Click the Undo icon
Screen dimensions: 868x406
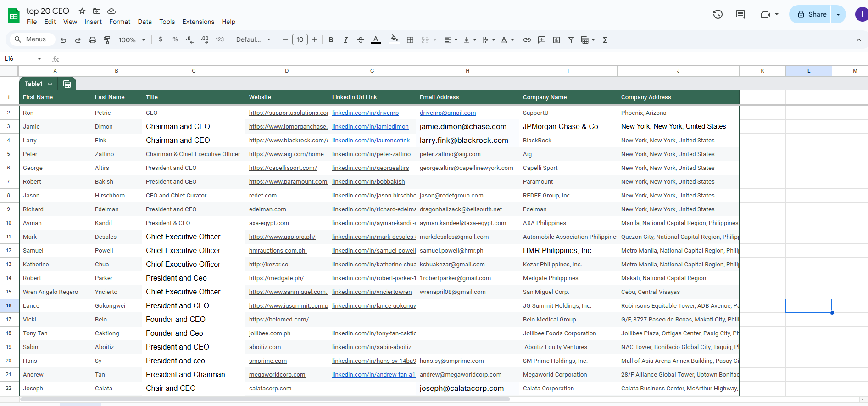63,40
